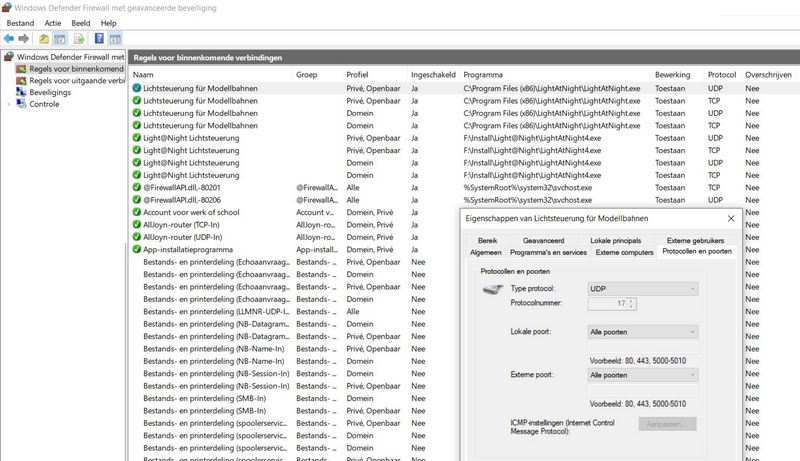Click green check icon of @FirewallAPI.dll,-80206 rule
800x461 pixels.
pyautogui.click(x=137, y=199)
